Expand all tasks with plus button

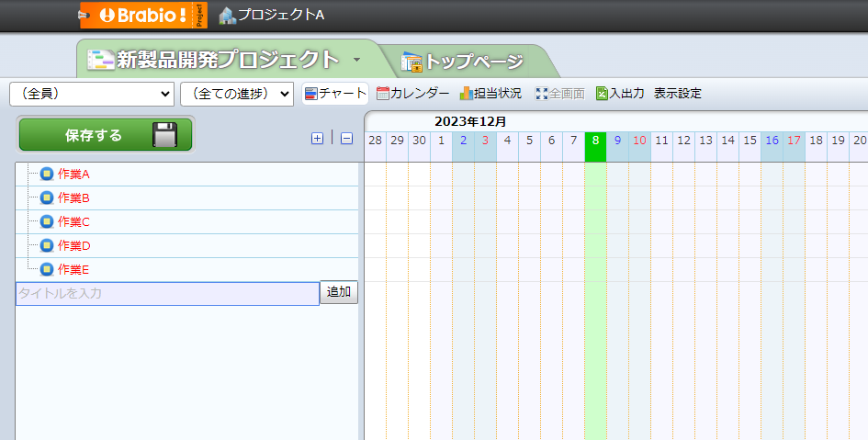318,139
